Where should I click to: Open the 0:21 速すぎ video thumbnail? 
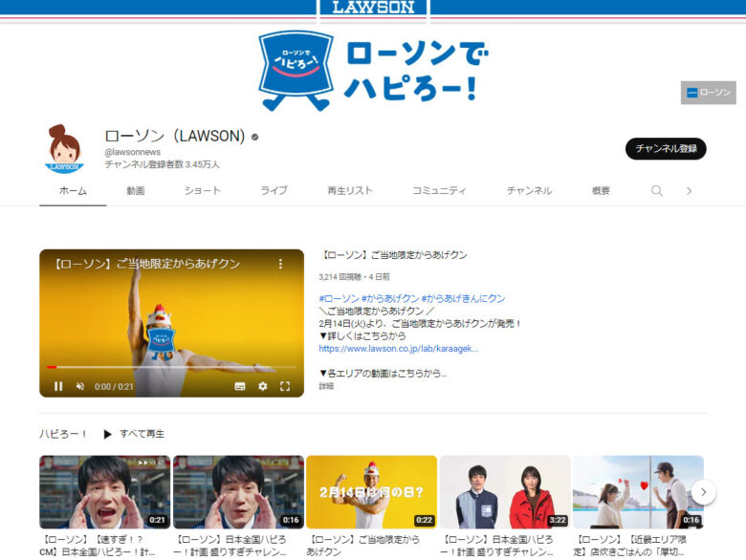[x=104, y=492]
